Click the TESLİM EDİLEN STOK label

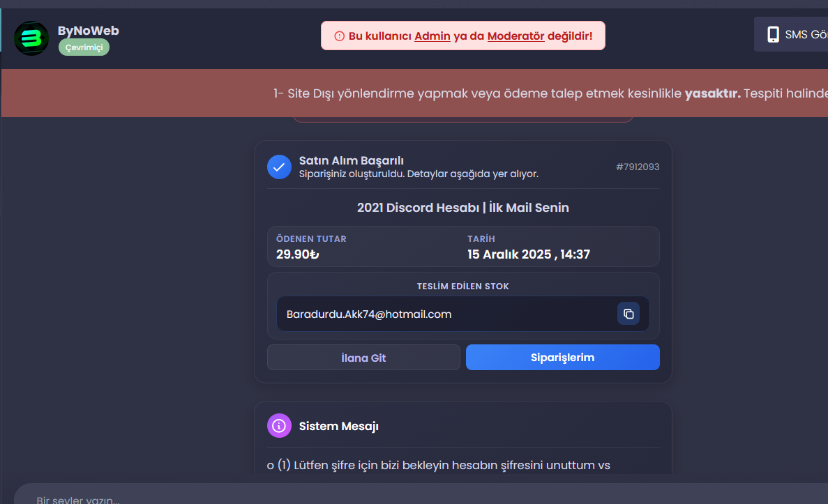[x=463, y=286]
